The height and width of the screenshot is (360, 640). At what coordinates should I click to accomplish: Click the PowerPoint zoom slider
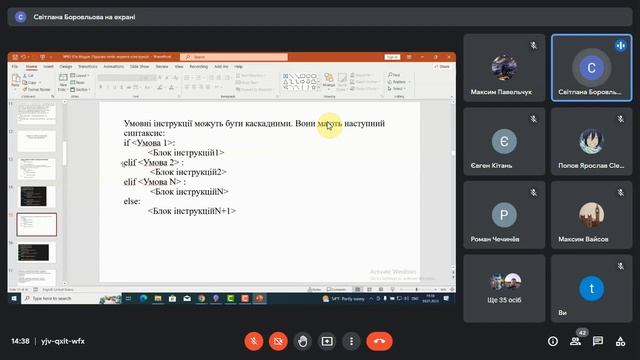click(416, 289)
